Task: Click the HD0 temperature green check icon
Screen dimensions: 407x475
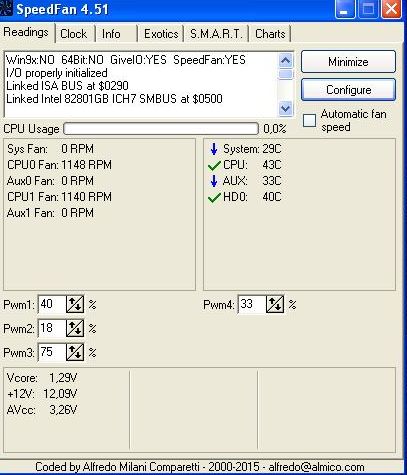Action: (214, 198)
